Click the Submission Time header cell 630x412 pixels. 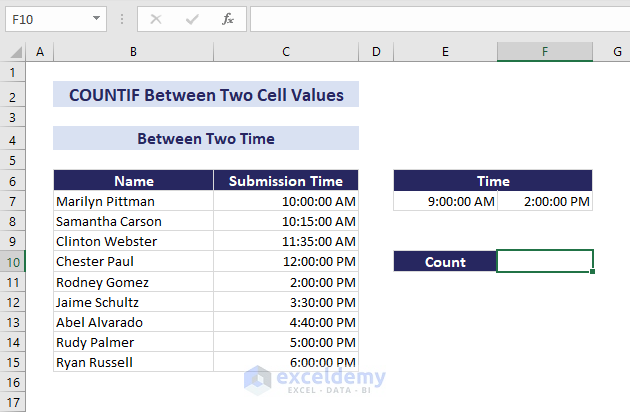286,181
